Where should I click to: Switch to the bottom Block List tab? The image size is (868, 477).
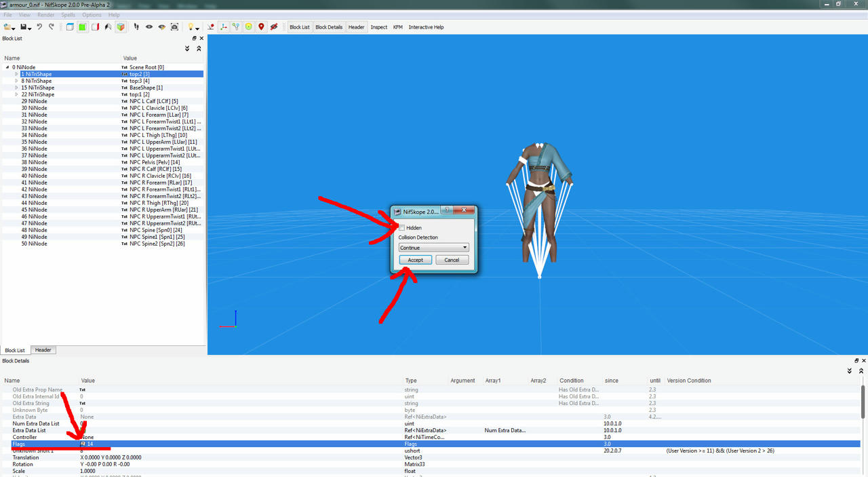[15, 350]
